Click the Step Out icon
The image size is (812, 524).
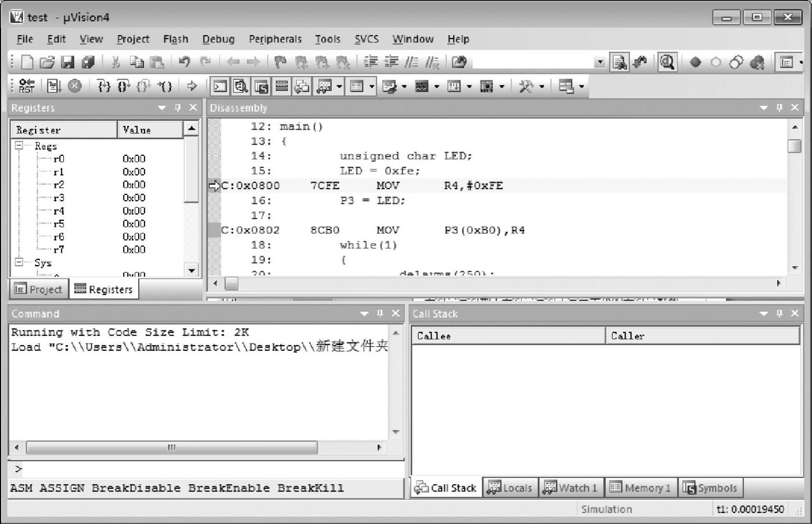point(143,86)
